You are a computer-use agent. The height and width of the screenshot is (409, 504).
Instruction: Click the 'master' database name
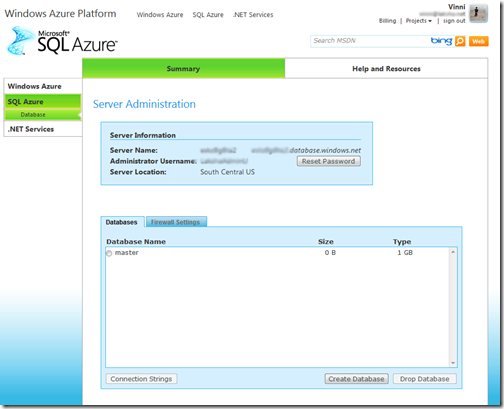click(127, 253)
